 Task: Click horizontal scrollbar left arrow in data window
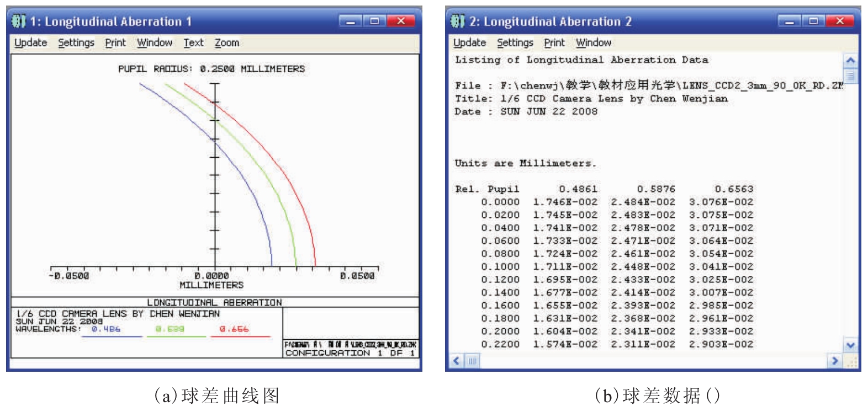click(457, 361)
